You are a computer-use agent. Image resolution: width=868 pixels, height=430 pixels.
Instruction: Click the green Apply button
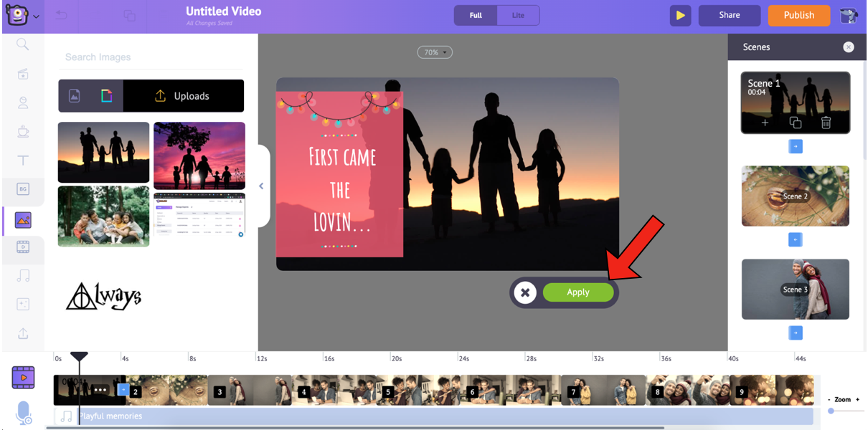click(x=578, y=292)
